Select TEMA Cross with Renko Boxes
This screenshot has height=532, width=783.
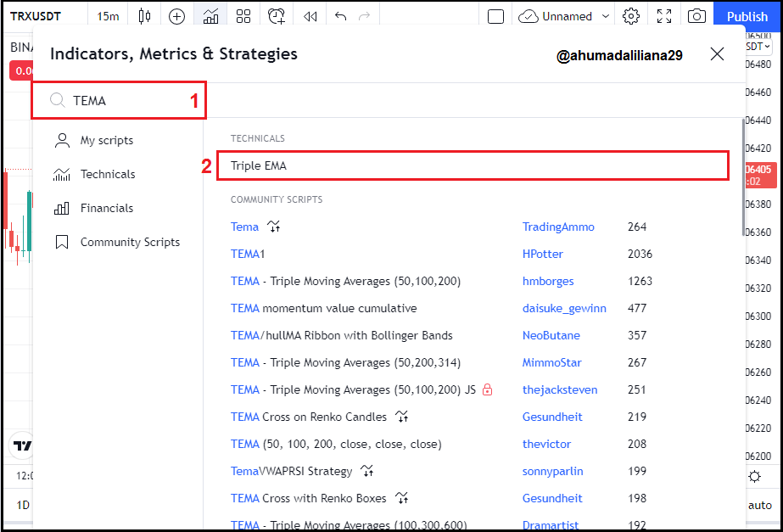(x=309, y=498)
